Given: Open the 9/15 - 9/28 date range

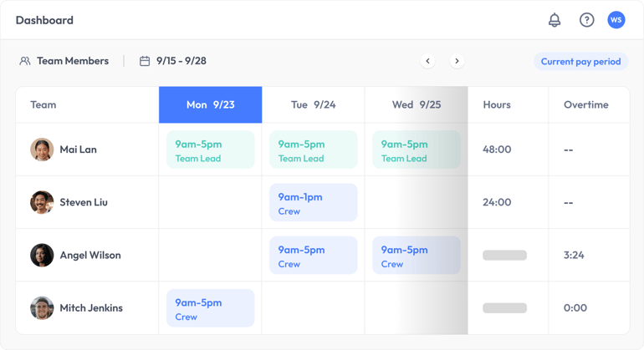Looking at the screenshot, I should 181,61.
